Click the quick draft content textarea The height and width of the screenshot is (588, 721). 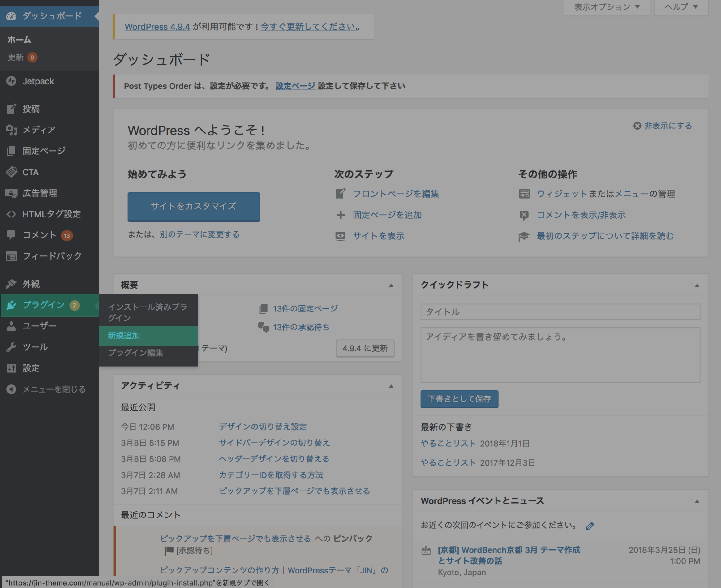point(560,355)
